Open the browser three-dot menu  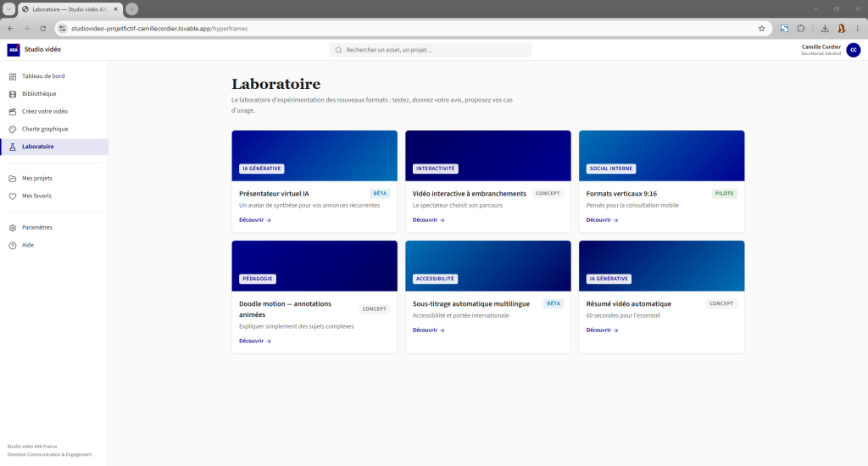pos(858,28)
